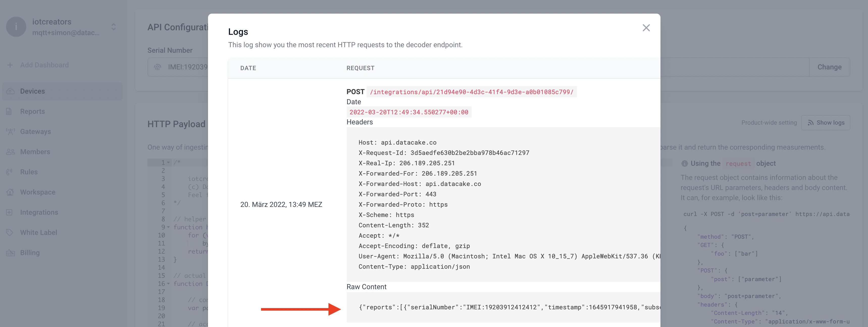This screenshot has height=327, width=868.
Task: Click the API Configuration heading
Action: pyautogui.click(x=177, y=27)
